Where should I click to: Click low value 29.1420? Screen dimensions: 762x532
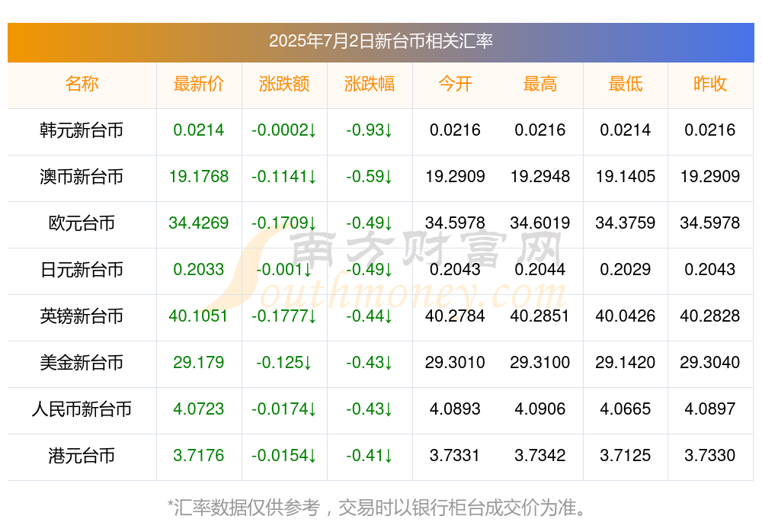(x=626, y=362)
